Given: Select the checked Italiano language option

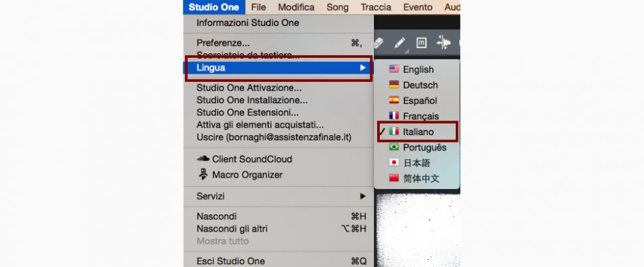Looking at the screenshot, I should [418, 132].
